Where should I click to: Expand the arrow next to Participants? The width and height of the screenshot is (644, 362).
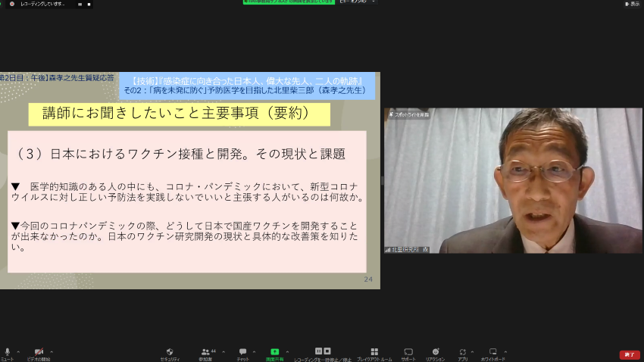[x=220, y=351]
